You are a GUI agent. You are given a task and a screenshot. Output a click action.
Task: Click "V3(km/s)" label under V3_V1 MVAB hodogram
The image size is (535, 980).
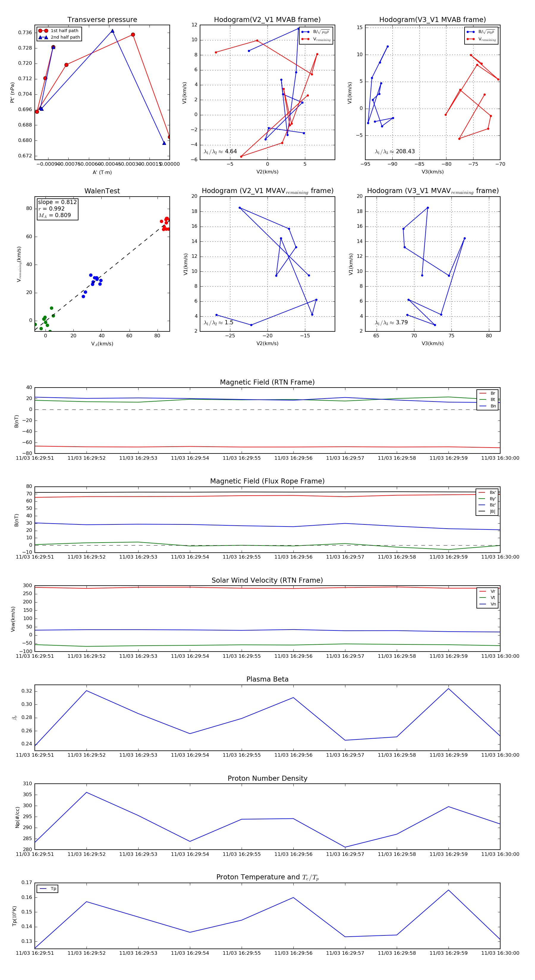(432, 172)
